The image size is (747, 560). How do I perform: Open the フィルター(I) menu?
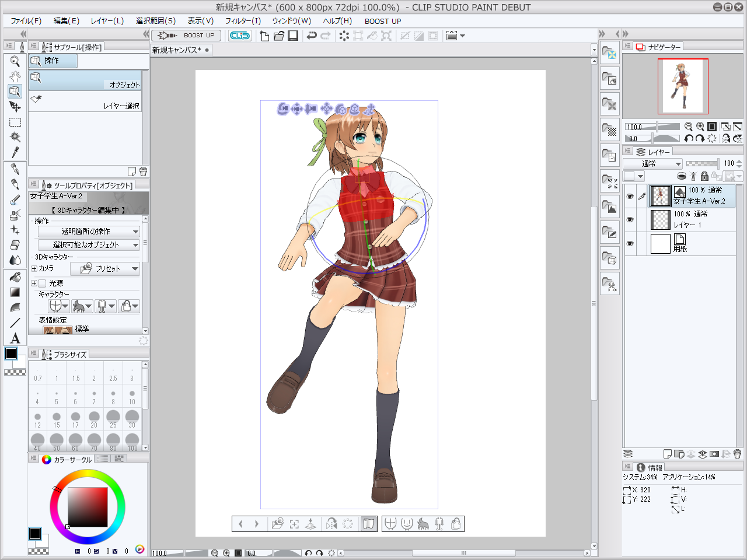click(x=243, y=21)
